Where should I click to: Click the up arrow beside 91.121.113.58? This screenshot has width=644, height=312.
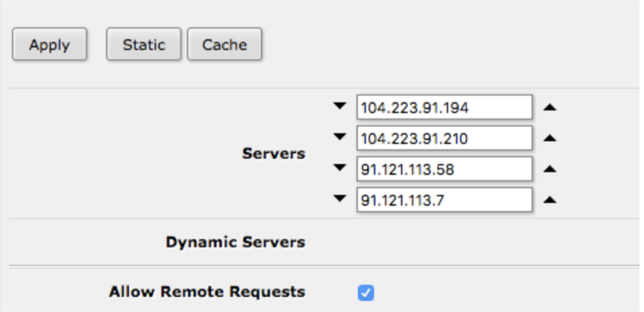(x=549, y=169)
